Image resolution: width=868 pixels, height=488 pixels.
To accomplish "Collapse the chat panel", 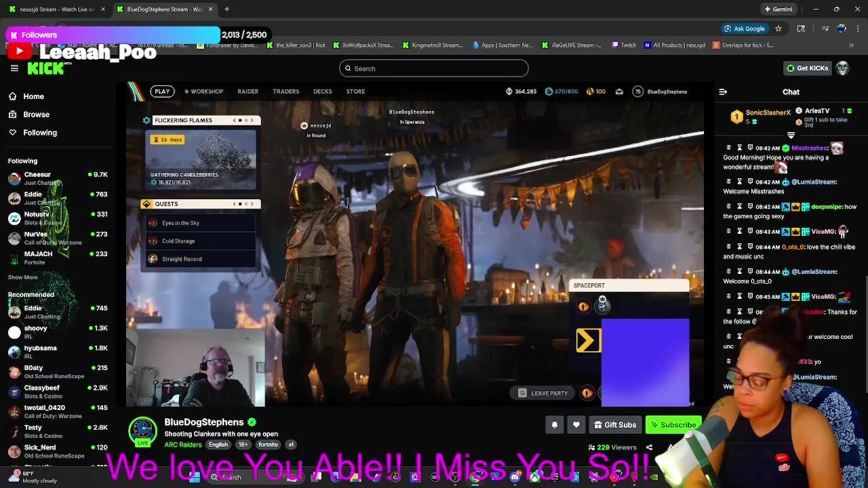I will pos(723,91).
